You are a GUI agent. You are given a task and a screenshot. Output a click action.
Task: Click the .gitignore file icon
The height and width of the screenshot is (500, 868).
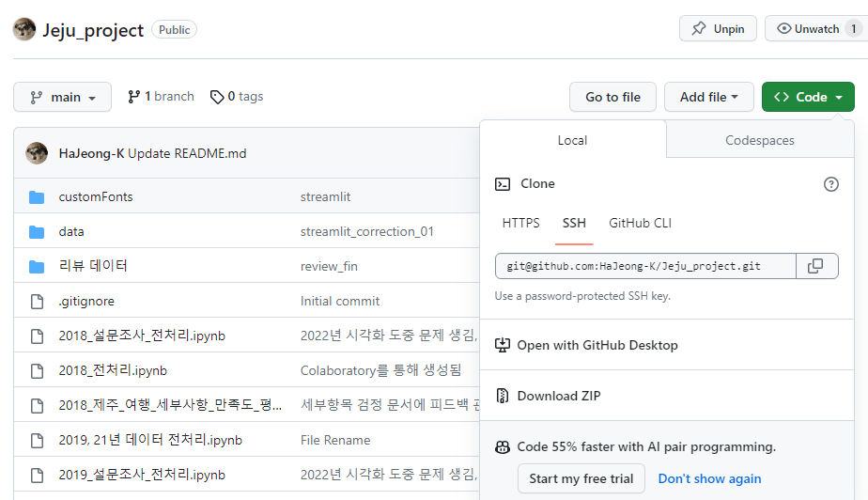pyautogui.click(x=37, y=301)
